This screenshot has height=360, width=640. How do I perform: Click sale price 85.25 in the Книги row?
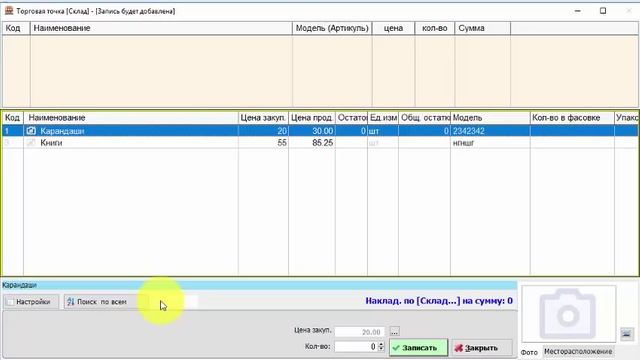click(322, 143)
